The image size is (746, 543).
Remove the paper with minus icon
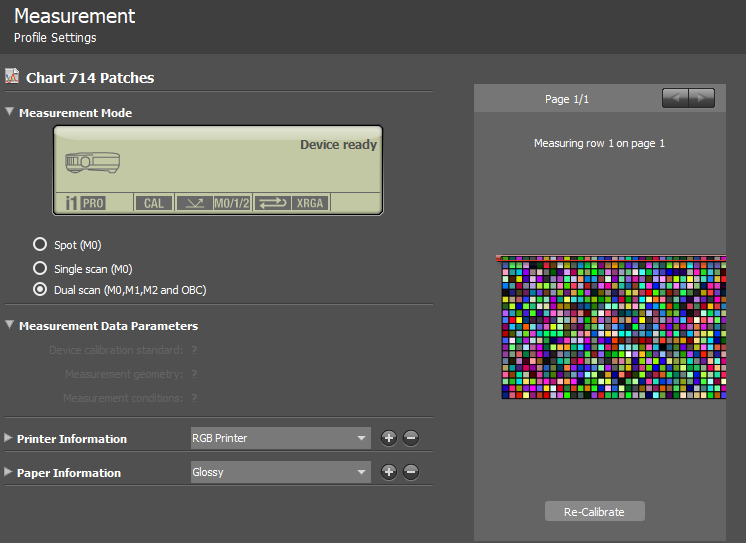click(x=410, y=472)
